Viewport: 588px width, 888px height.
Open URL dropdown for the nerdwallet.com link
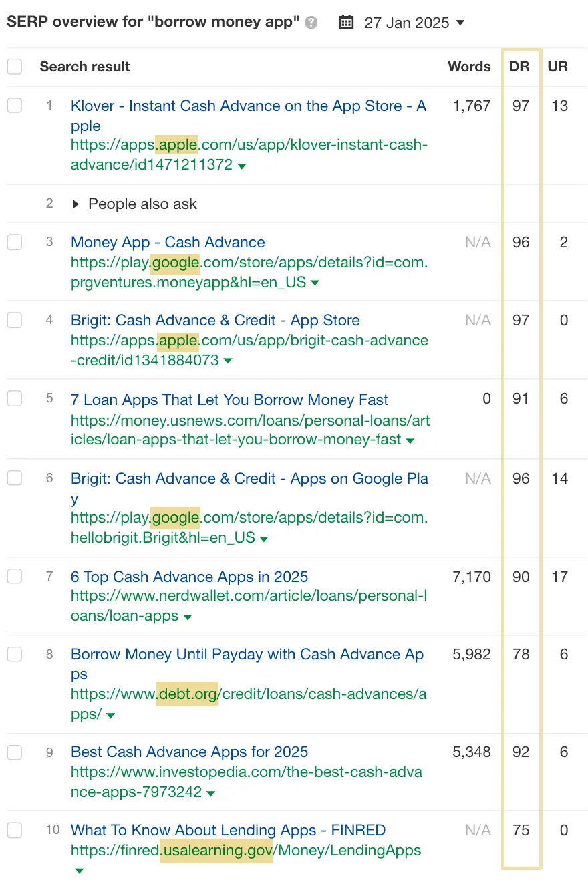(x=188, y=617)
